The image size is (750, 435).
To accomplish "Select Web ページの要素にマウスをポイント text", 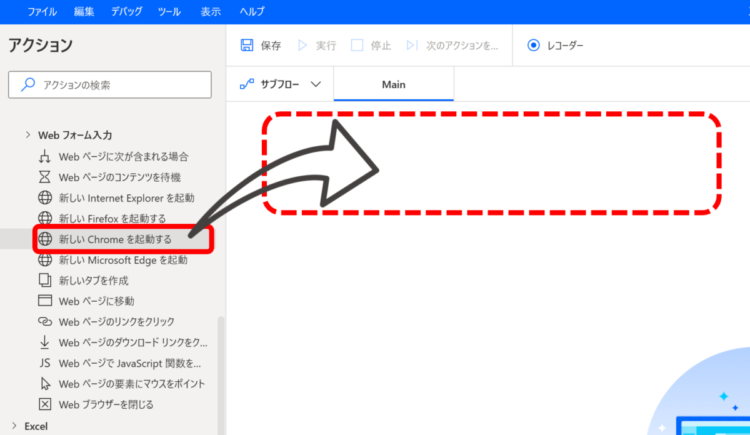I will pos(132,384).
